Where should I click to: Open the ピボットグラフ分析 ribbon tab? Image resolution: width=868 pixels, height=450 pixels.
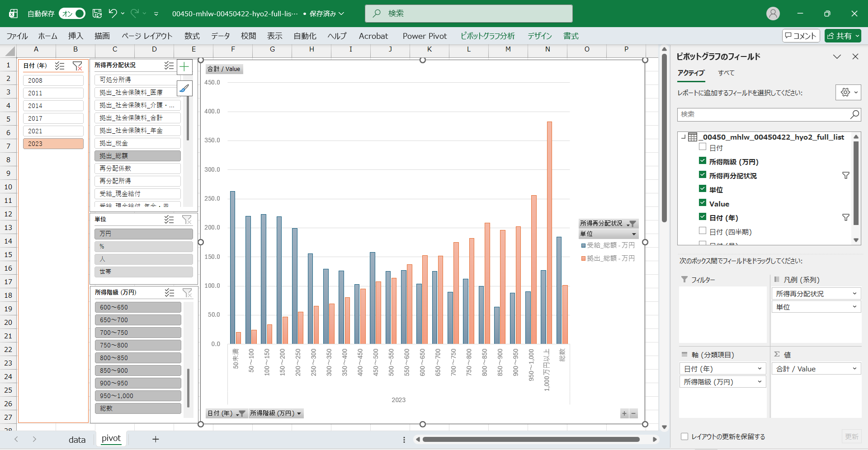tap(487, 36)
